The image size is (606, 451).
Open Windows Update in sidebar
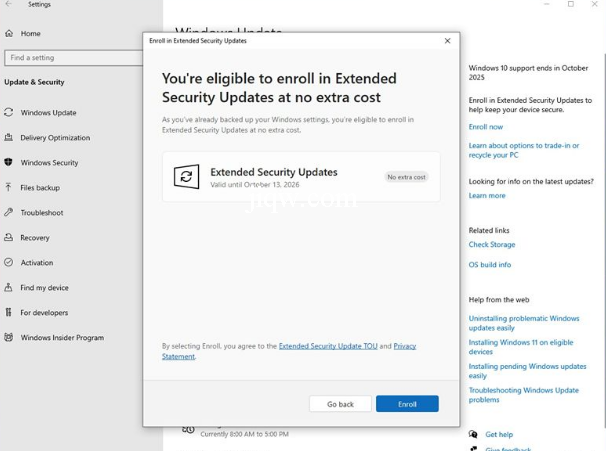[49, 112]
